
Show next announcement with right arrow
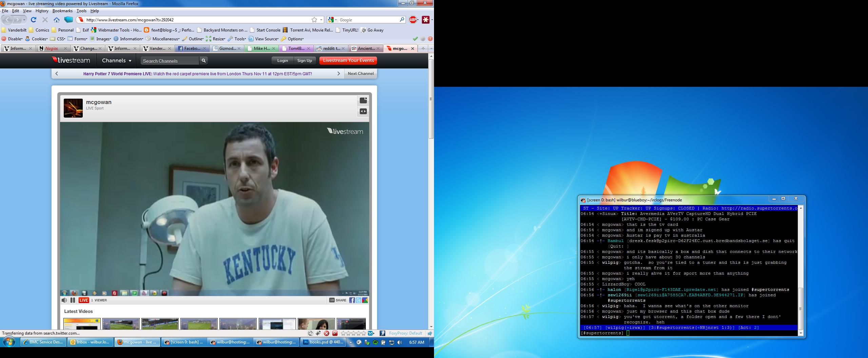point(338,74)
